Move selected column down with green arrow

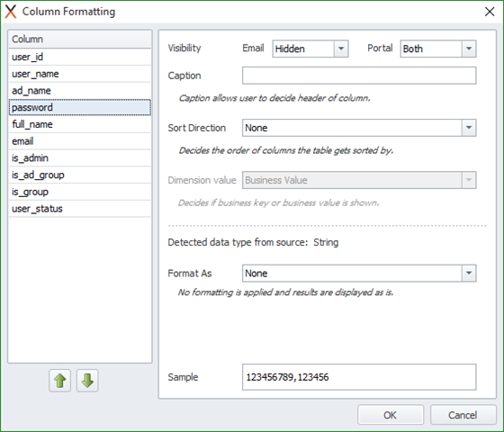87,381
